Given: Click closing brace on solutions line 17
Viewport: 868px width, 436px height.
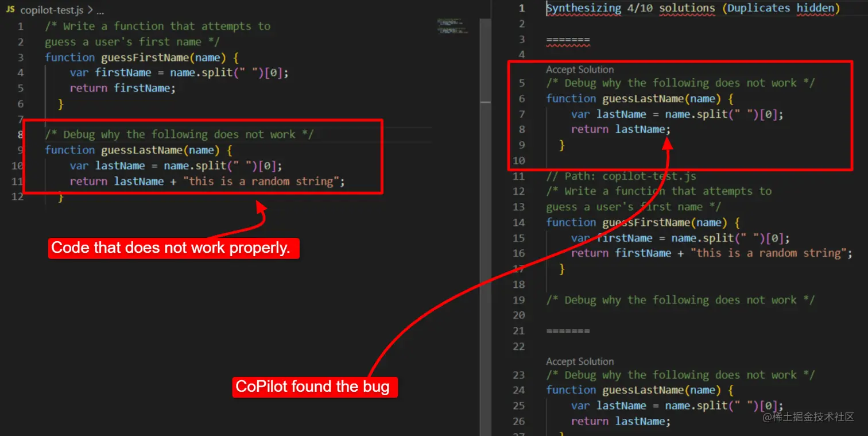Looking at the screenshot, I should pyautogui.click(x=562, y=268).
